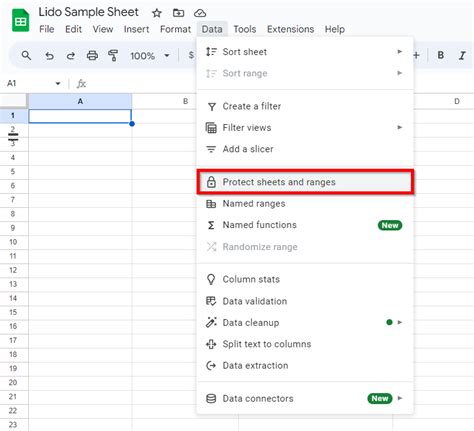Toggle italic formatting
This screenshot has height=431, width=474.
pyautogui.click(x=462, y=55)
